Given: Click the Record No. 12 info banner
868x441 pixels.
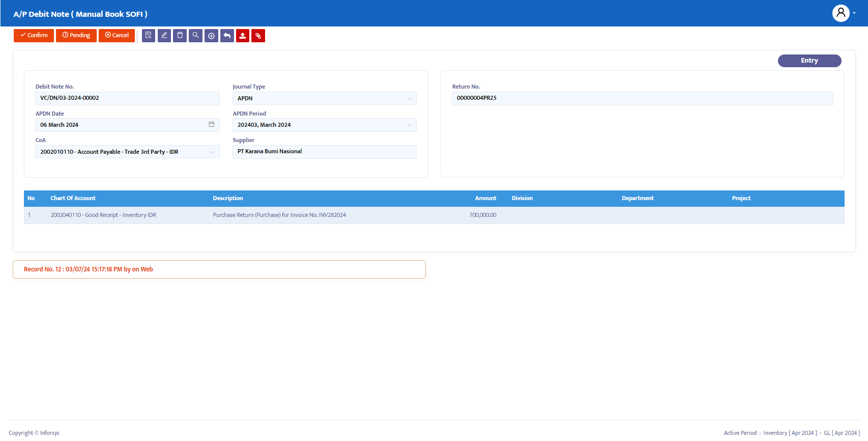Looking at the screenshot, I should (219, 269).
